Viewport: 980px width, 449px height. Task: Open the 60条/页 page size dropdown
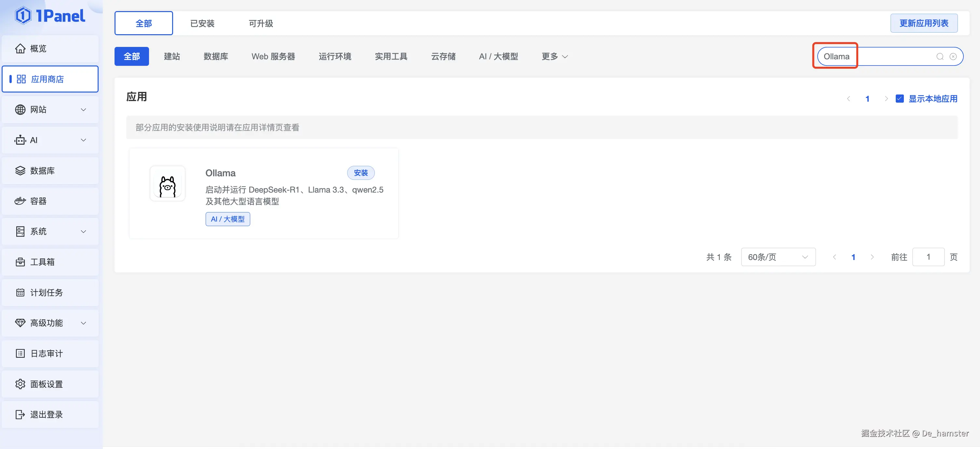pyautogui.click(x=778, y=257)
